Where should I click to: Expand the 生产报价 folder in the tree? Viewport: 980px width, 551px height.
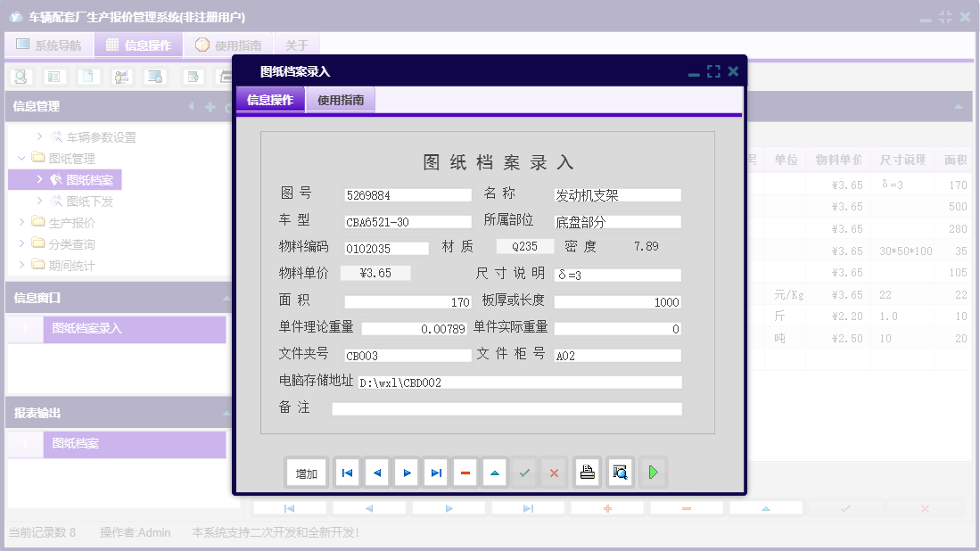coord(21,223)
